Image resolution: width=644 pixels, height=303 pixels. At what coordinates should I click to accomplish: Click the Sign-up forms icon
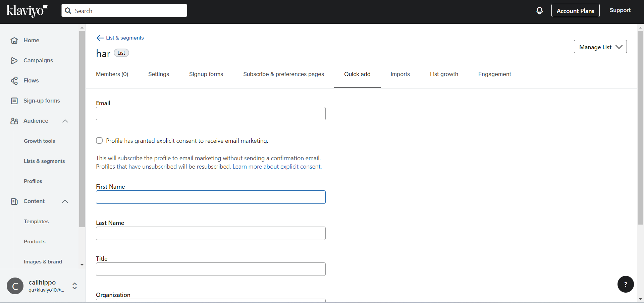click(x=14, y=101)
